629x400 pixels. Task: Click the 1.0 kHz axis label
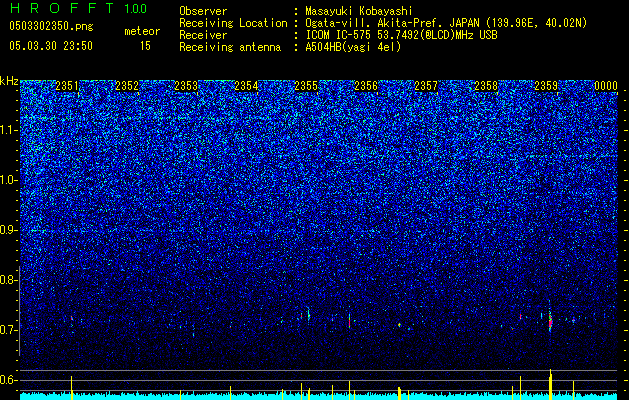tap(8, 180)
